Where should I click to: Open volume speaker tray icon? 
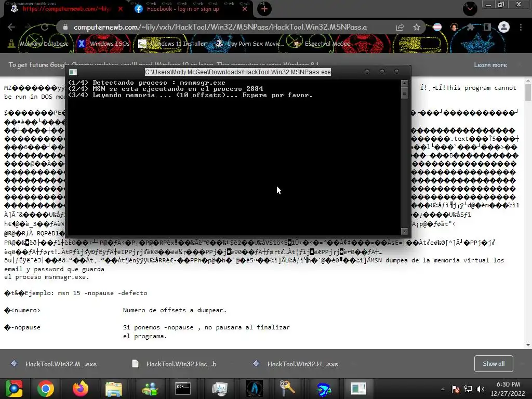[481, 389]
